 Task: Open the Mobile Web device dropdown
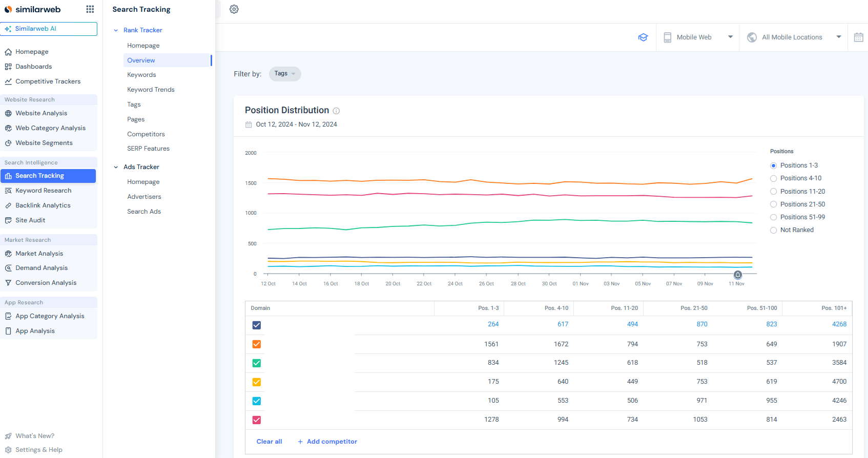pyautogui.click(x=697, y=37)
